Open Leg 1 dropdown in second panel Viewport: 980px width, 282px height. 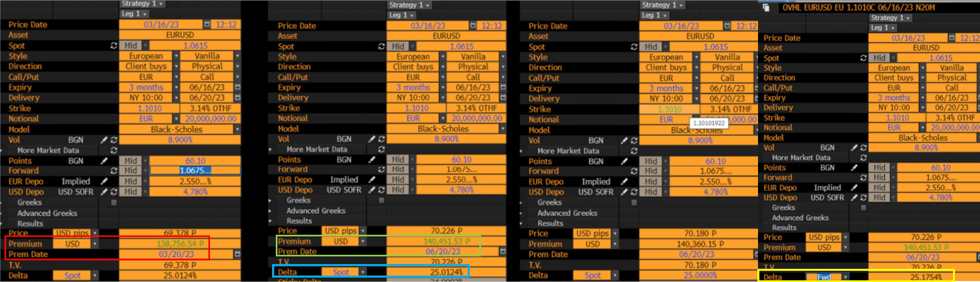(x=401, y=15)
